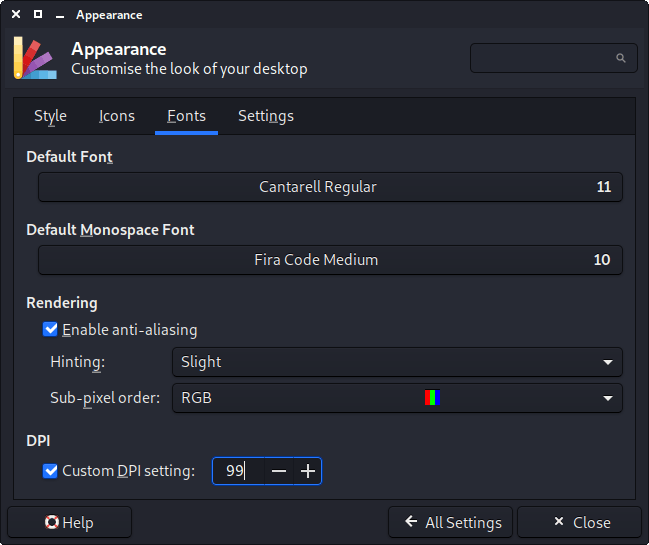Focus the DPI value field showing 99
Screen dimensions: 649x545
pos(238,471)
